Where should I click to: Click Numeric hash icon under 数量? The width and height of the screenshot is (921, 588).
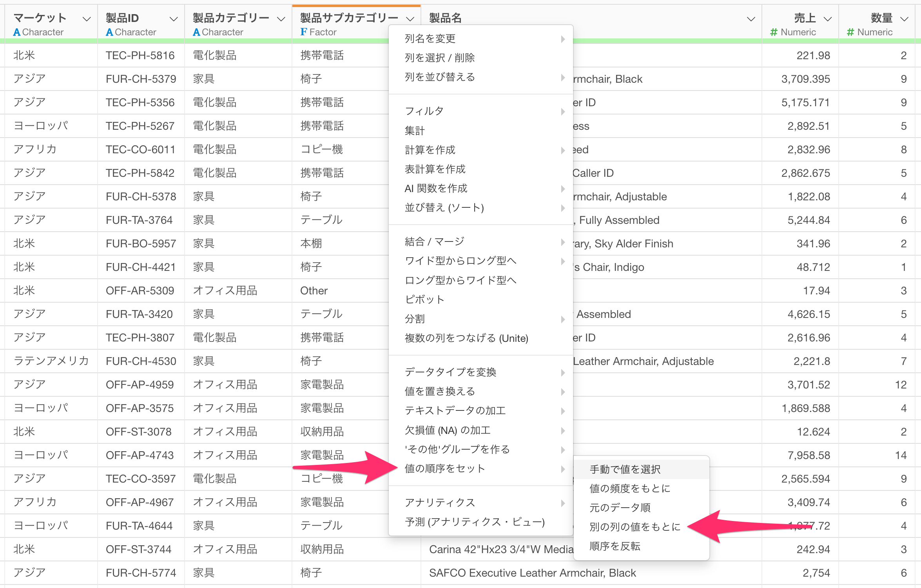click(x=850, y=32)
